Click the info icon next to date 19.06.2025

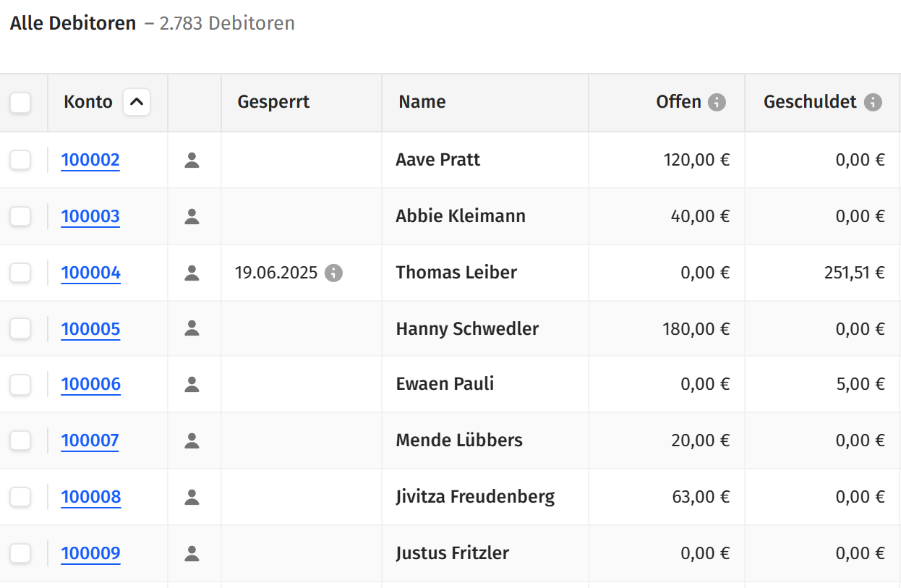pyautogui.click(x=333, y=273)
